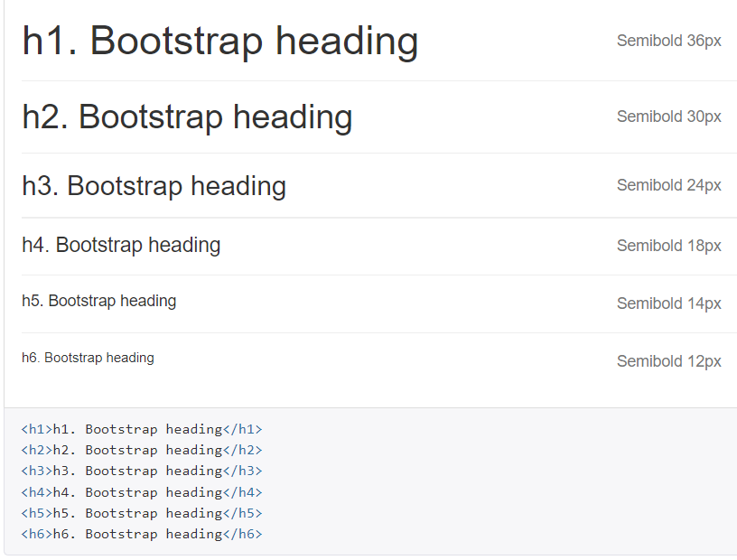
Task: Click the 'h1. Bootstrap heading' title
Action: coord(220,42)
